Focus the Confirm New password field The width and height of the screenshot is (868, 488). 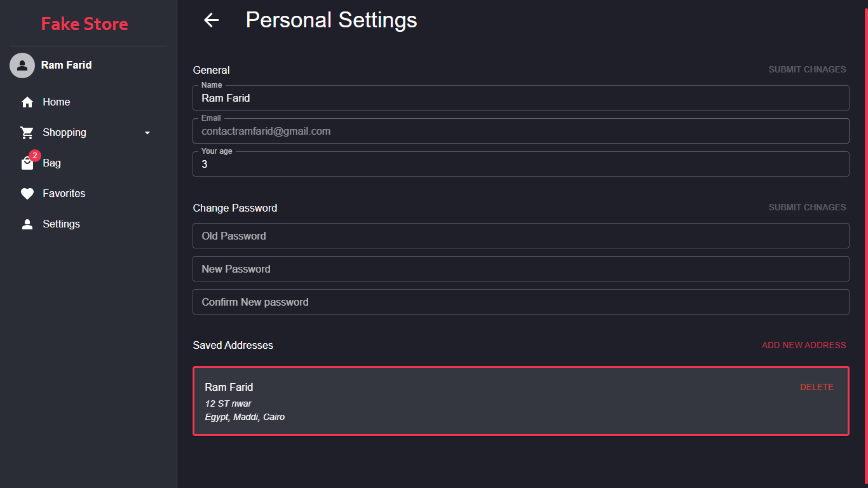[x=521, y=302]
